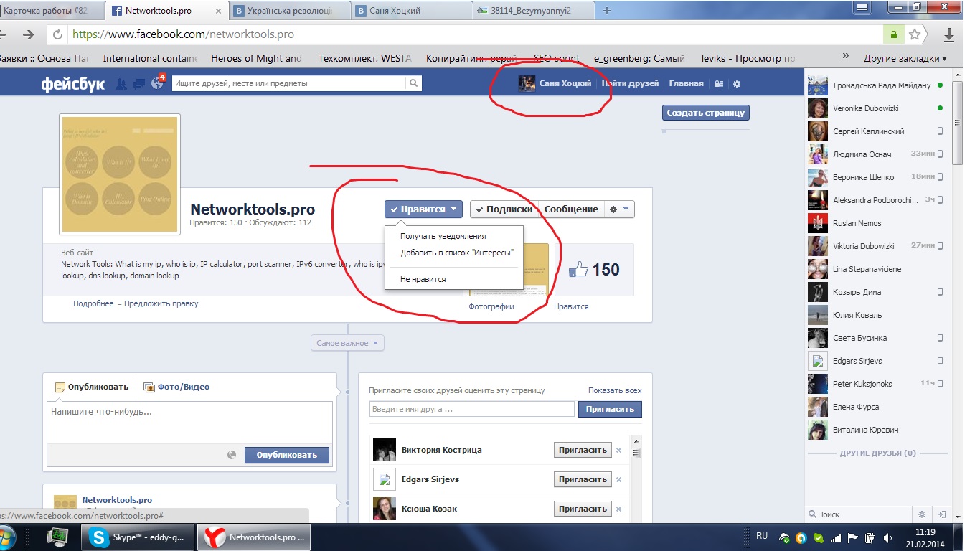
Task: Open Саня Хоцкий profile link in top bar
Action: coord(555,83)
